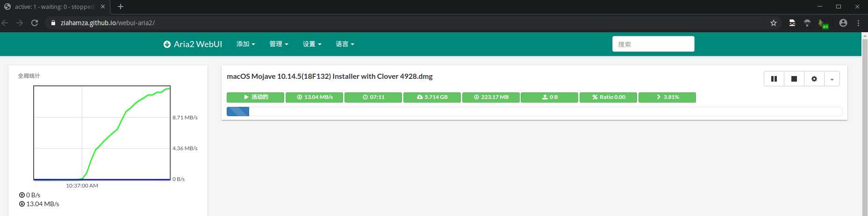The height and width of the screenshot is (216, 868).
Task: Open the Chrome three-dot menu
Action: [x=858, y=22]
